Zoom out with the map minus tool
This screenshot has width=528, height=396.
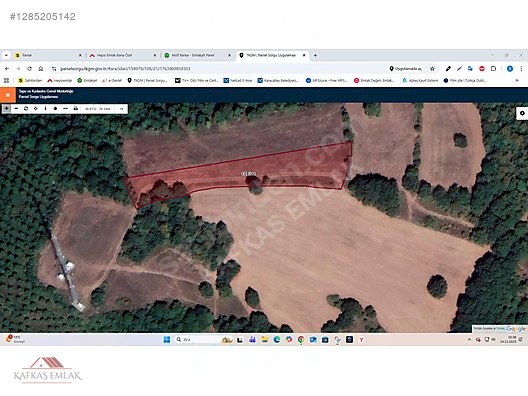pyautogui.click(x=16, y=108)
